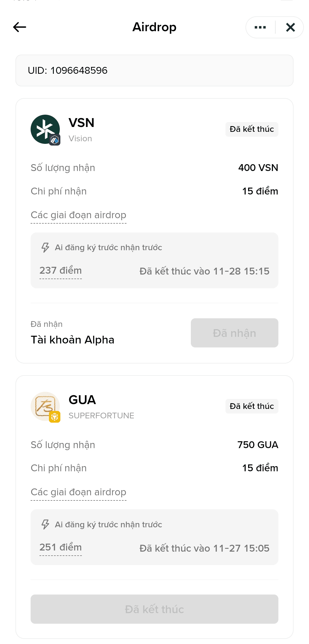Tap the GUA SUPERFORTUNE token logo

tap(45, 406)
